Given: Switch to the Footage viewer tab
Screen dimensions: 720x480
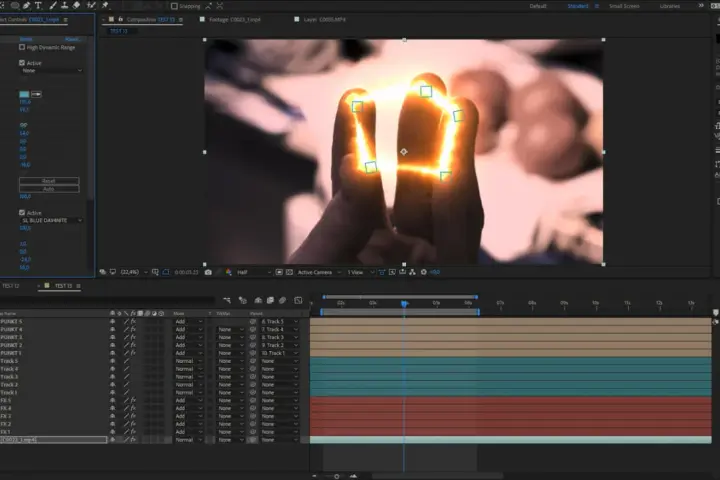Looking at the screenshot, I should click(235, 20).
